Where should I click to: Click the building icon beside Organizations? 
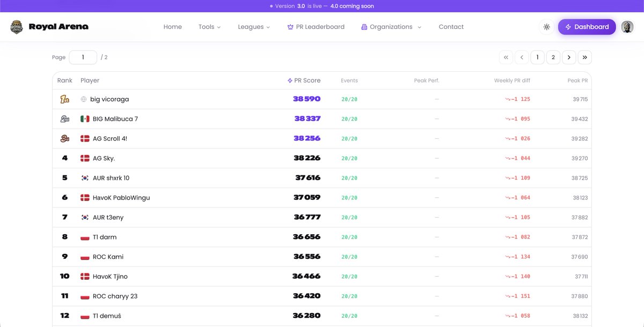364,27
